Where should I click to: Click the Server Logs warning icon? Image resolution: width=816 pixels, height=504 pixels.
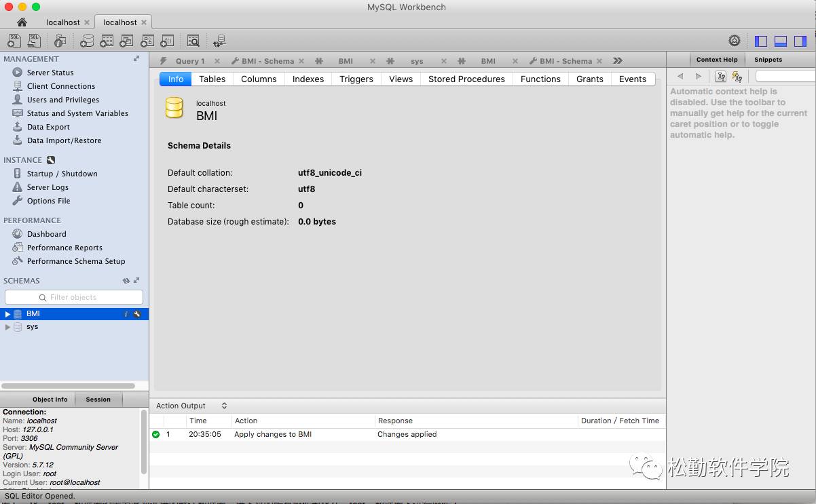click(18, 187)
